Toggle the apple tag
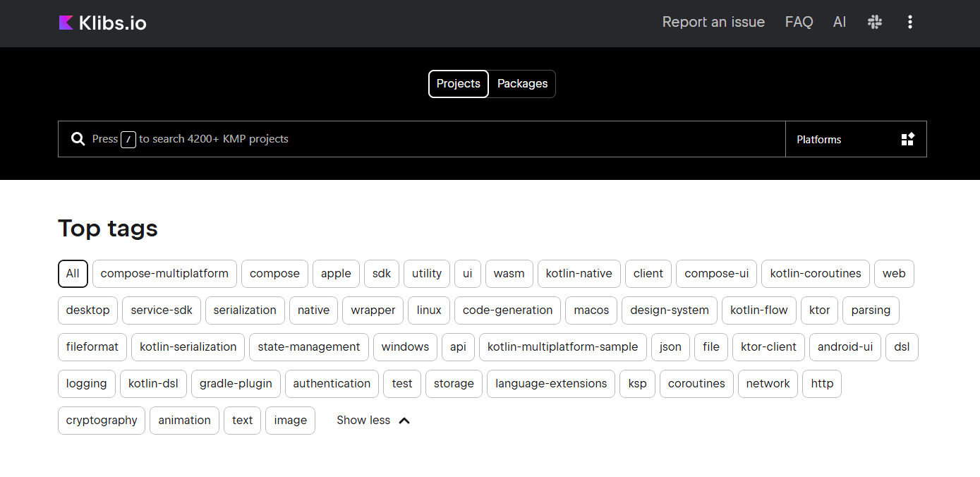 pyautogui.click(x=336, y=274)
